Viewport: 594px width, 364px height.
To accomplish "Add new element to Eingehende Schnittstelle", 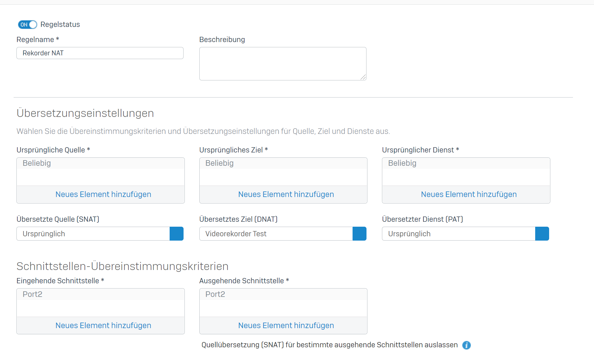I will tap(103, 325).
